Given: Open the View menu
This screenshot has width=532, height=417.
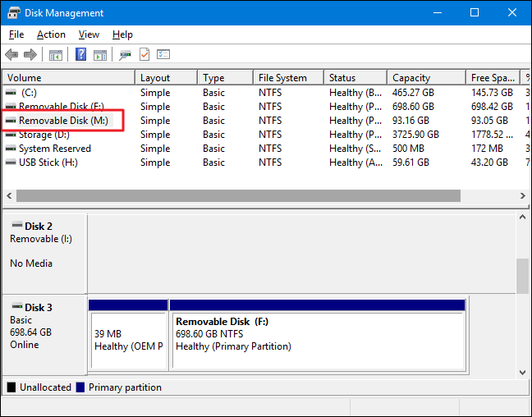Looking at the screenshot, I should pyautogui.click(x=89, y=34).
